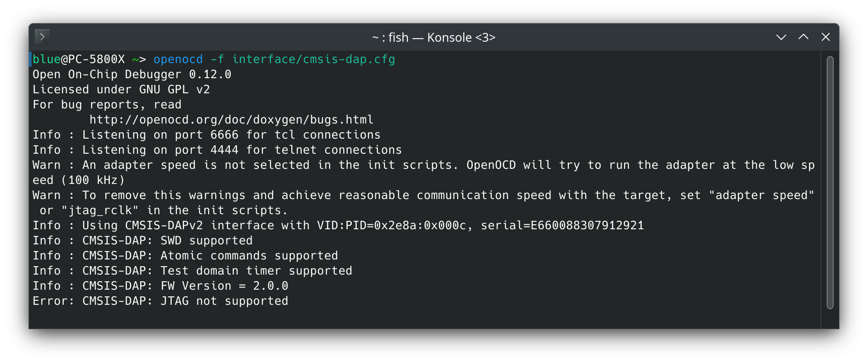This screenshot has height=363, width=868.
Task: Click the 'Open On-Chip Debugger 0.12.0' line
Action: pyautogui.click(x=132, y=75)
